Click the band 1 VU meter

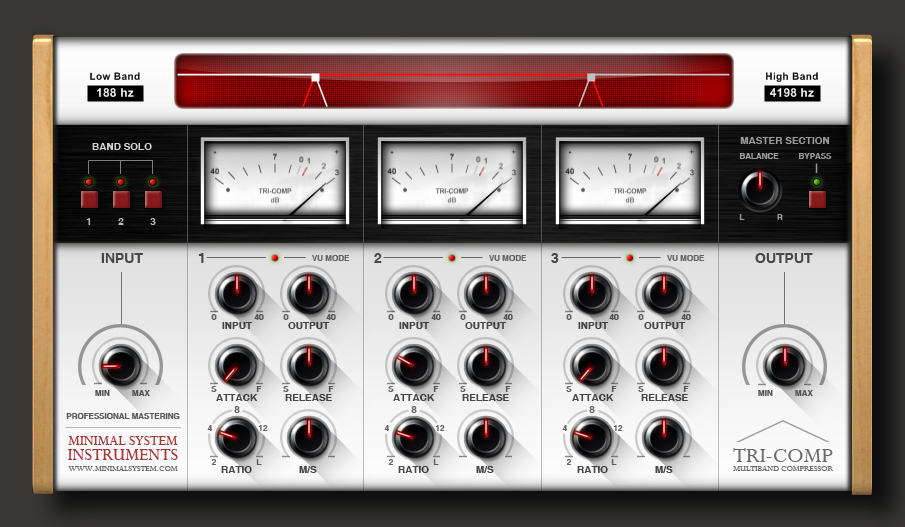[275, 181]
